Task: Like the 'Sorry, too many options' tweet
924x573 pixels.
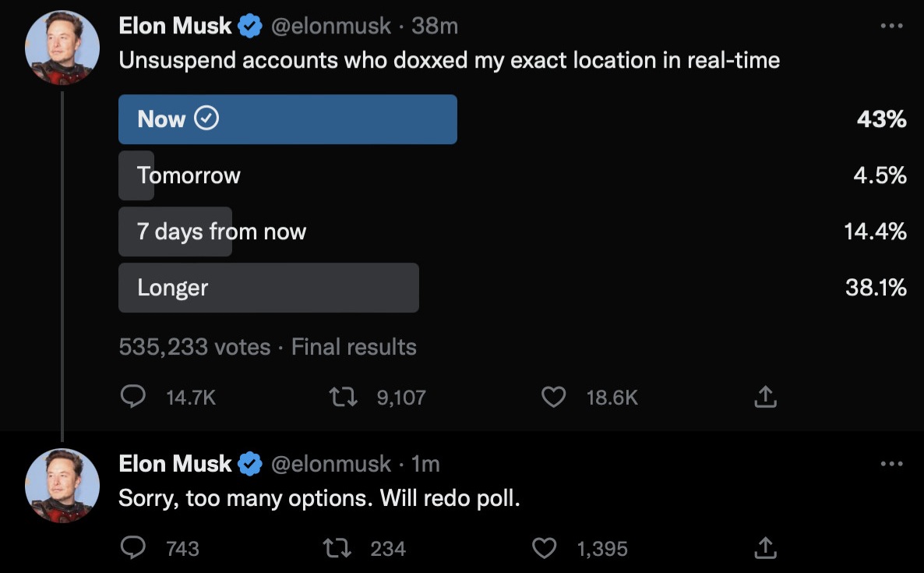Action: 544,547
